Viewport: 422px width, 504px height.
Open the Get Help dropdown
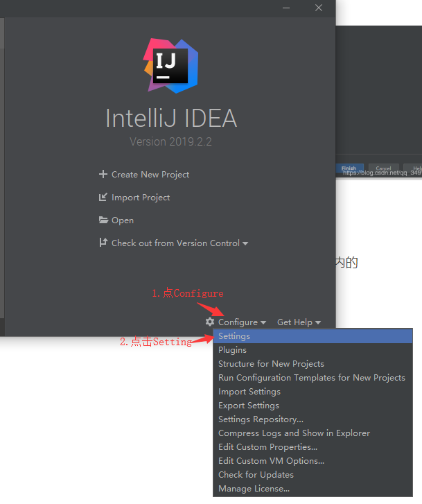pos(299,322)
